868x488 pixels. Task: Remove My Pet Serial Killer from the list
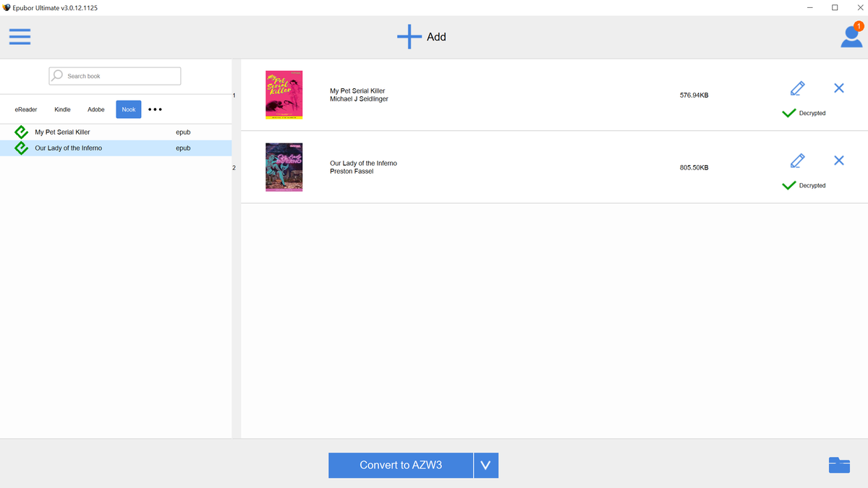click(838, 88)
